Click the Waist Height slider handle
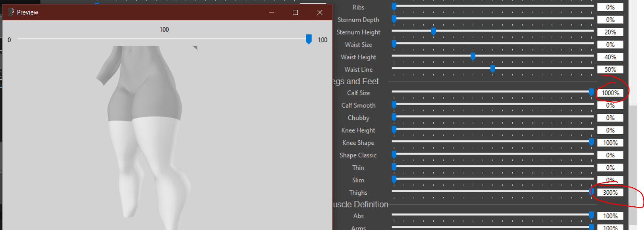Viewport: 644px width, 230px height. pyautogui.click(x=473, y=56)
